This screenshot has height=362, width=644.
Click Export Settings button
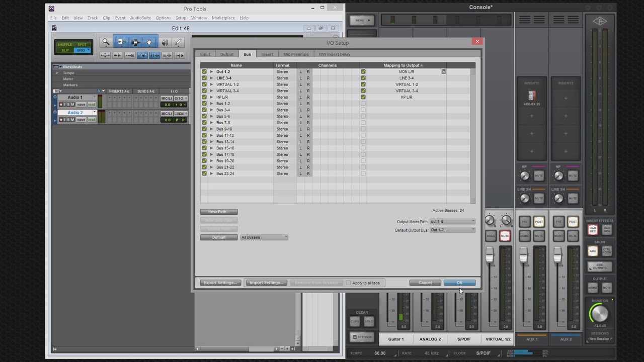(220, 283)
